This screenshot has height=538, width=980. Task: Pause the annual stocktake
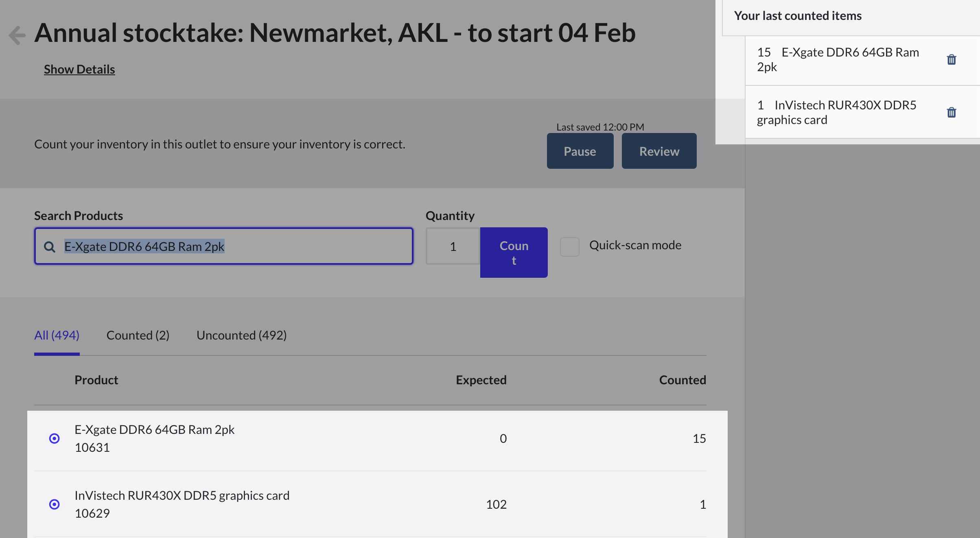click(x=580, y=151)
